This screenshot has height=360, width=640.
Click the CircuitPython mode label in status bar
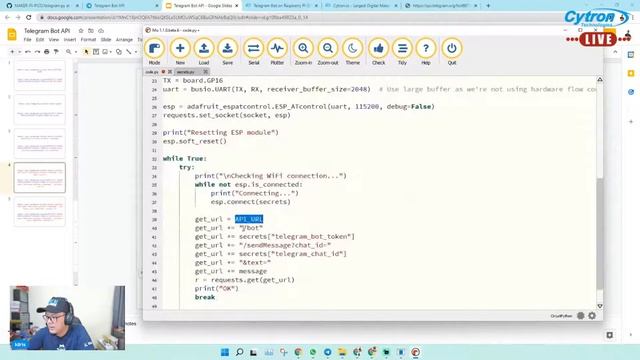pos(561,316)
